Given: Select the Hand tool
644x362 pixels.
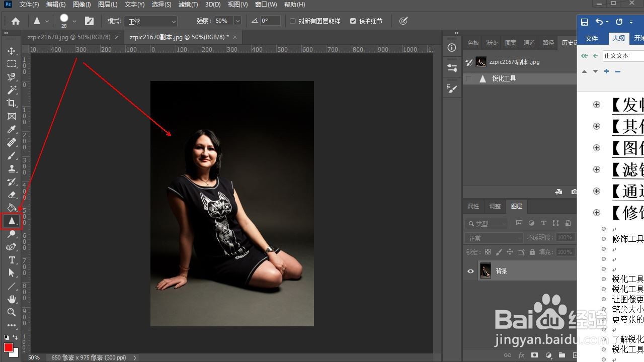Looking at the screenshot, I should (x=12, y=299).
